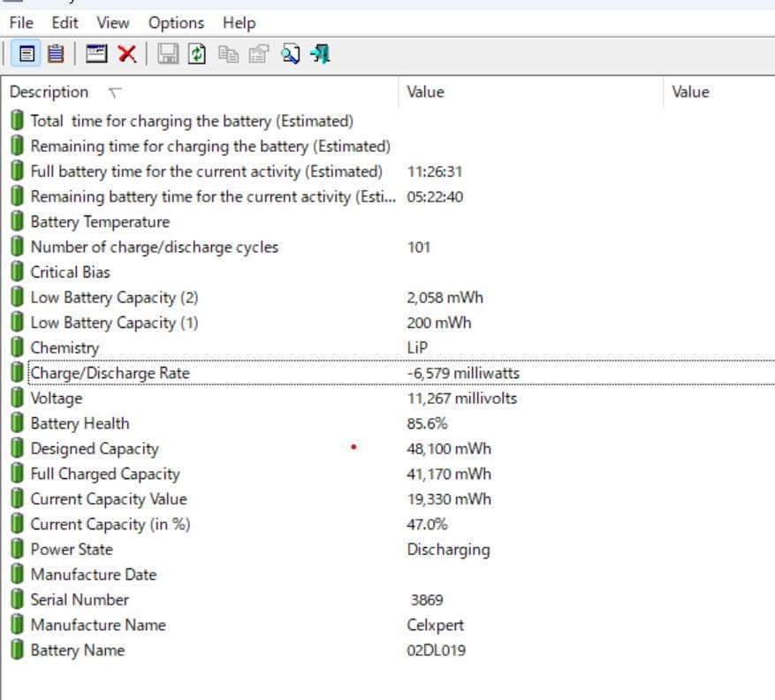The width and height of the screenshot is (775, 700).
Task: Save the battery report
Action: coord(166,54)
